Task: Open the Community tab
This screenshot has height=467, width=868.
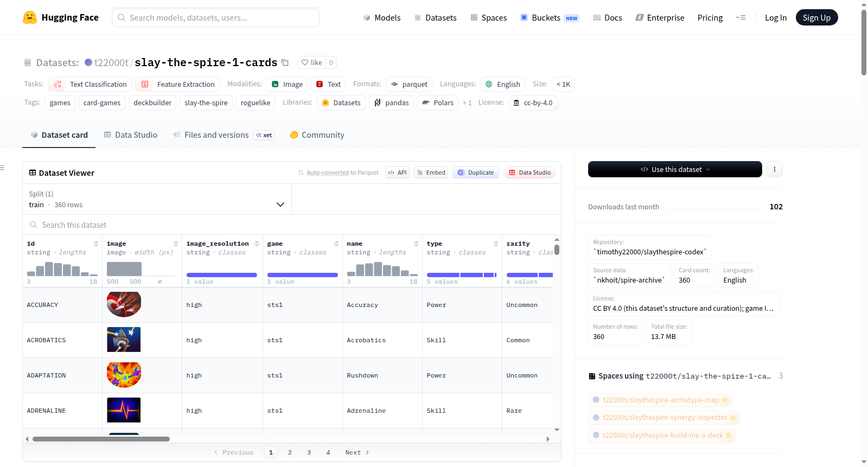Action: 317,135
